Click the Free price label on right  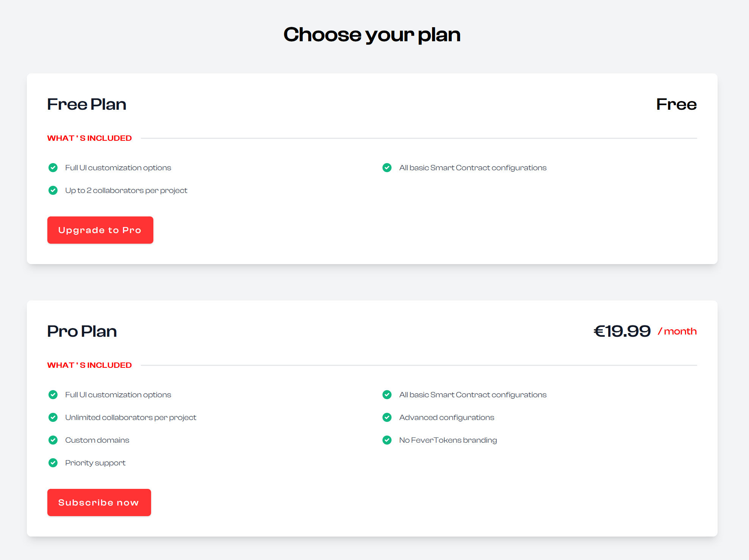676,104
